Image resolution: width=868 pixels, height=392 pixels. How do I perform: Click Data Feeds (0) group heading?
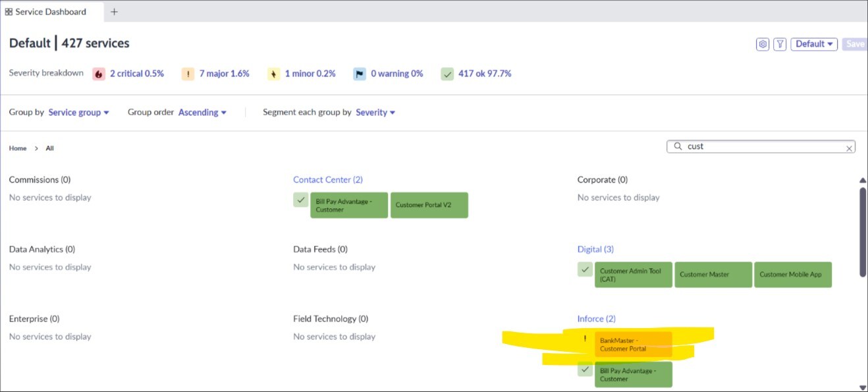(321, 249)
